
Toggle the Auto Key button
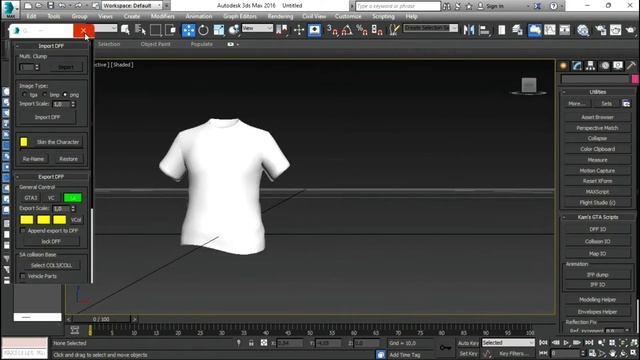point(468,343)
